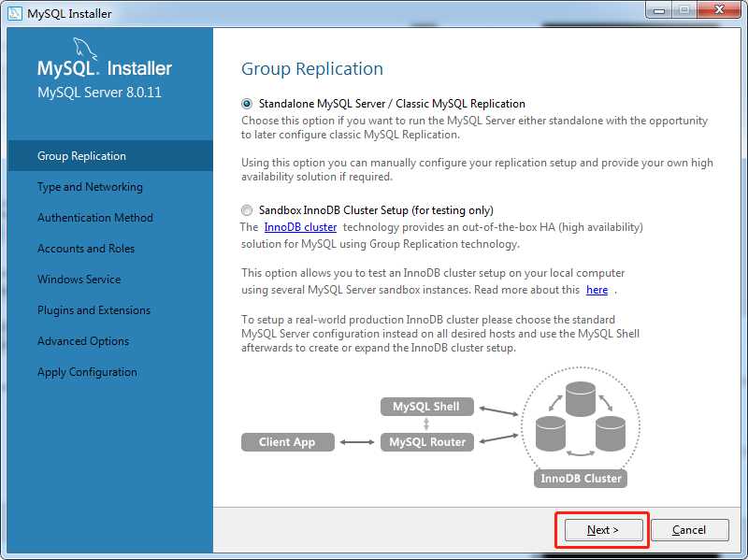Click the top database cylinder in cluster diagram

click(581, 399)
